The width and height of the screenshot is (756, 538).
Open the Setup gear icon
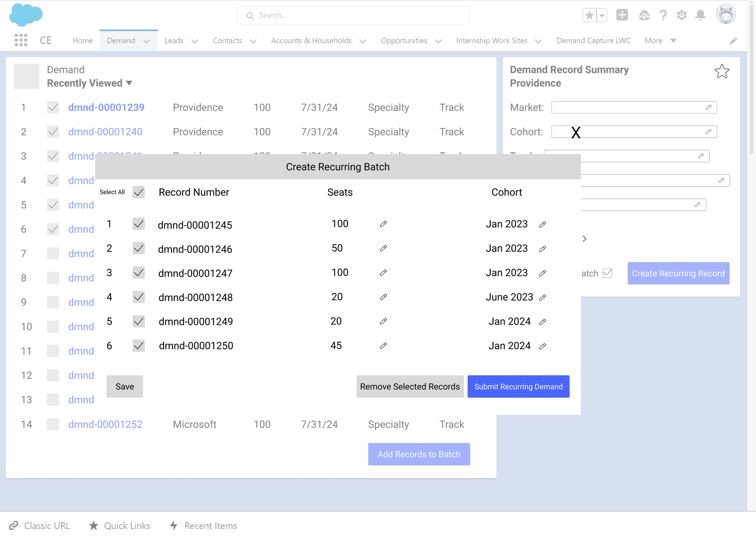click(682, 15)
